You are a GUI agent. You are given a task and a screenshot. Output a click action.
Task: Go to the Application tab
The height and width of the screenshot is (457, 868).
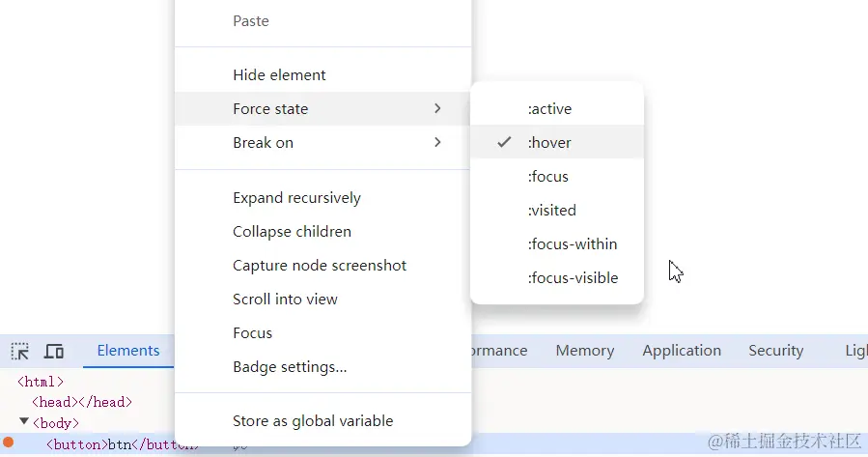[681, 351]
